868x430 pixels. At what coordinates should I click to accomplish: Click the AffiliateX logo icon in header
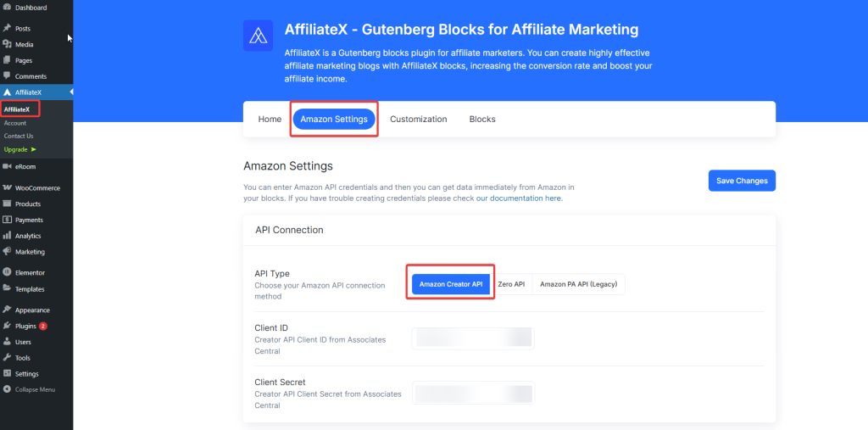(258, 36)
